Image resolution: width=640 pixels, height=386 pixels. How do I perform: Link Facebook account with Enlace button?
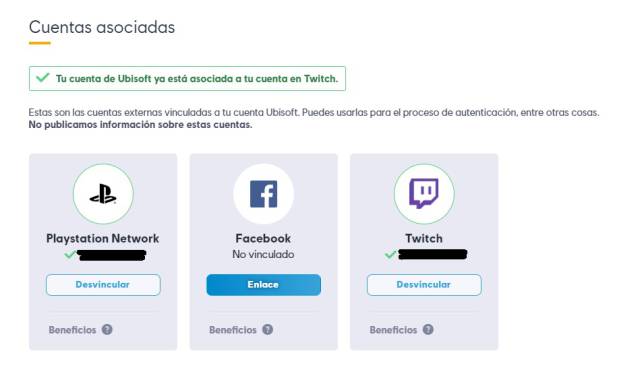click(x=264, y=285)
